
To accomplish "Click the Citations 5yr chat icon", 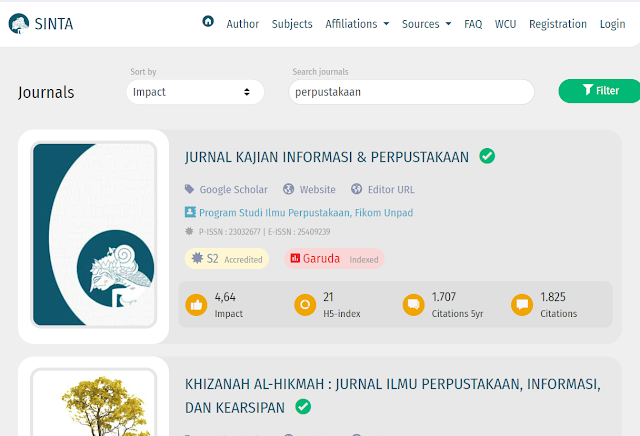I will point(413,305).
